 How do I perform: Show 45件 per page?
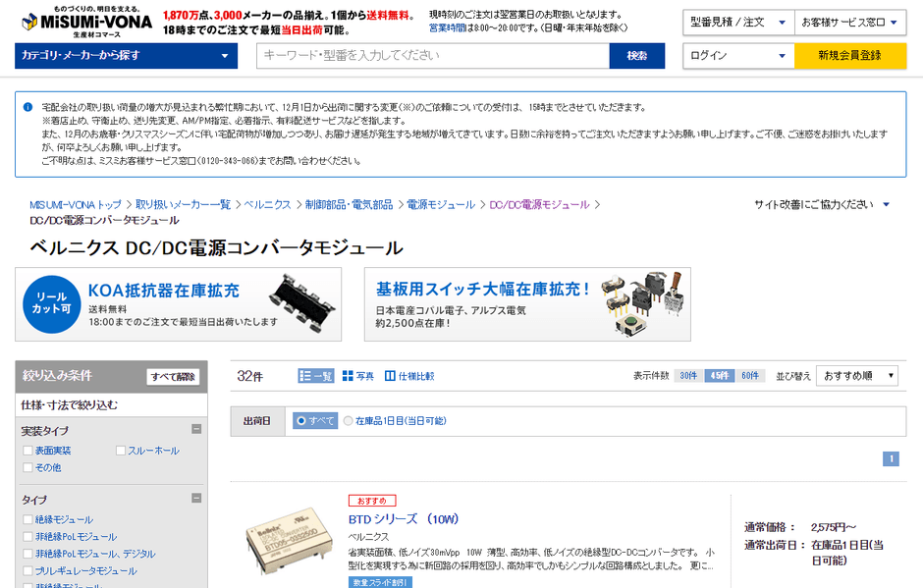pyautogui.click(x=720, y=376)
